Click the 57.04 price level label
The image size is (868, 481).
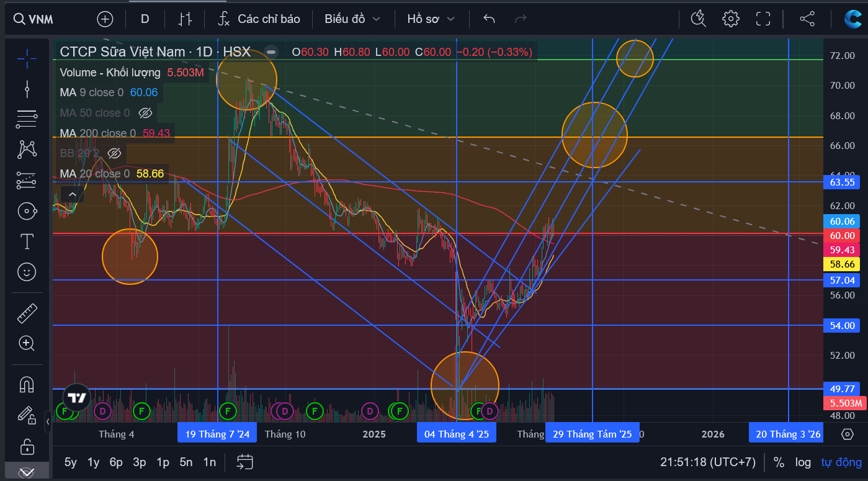point(843,281)
